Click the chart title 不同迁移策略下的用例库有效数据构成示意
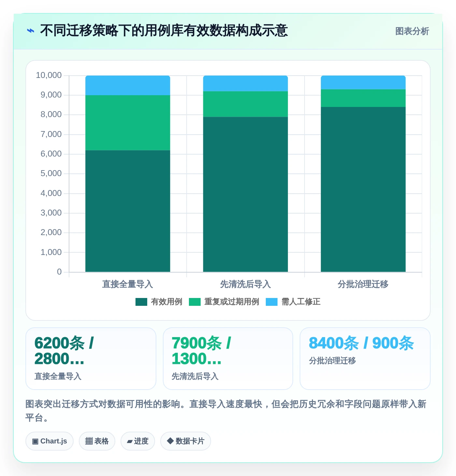This screenshot has width=456, height=476. (164, 31)
